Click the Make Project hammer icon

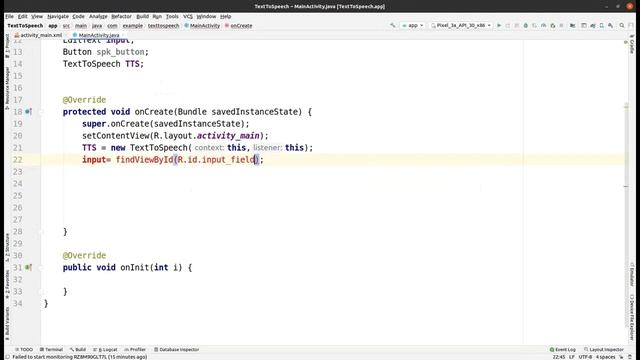[393, 25]
